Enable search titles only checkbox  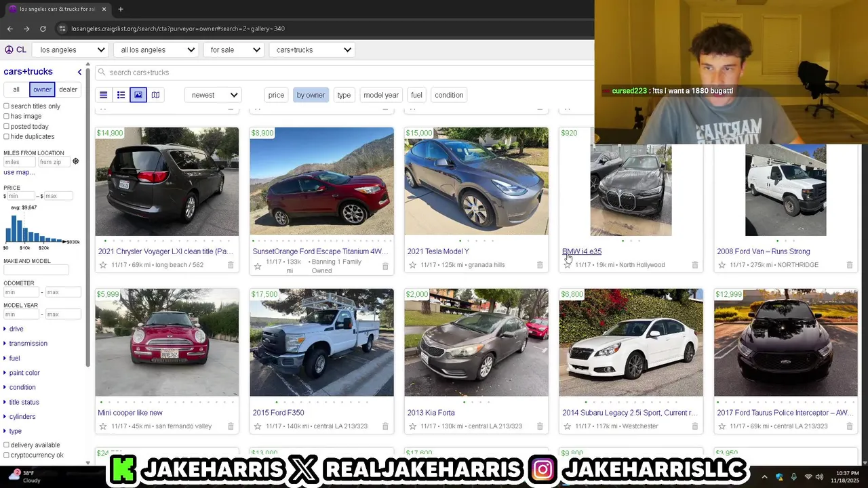(x=7, y=106)
